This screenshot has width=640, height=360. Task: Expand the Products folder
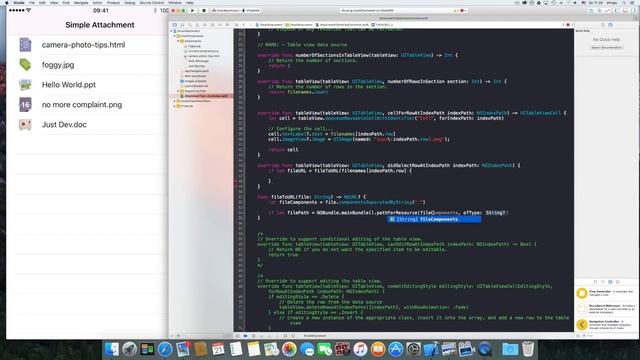tap(174, 106)
